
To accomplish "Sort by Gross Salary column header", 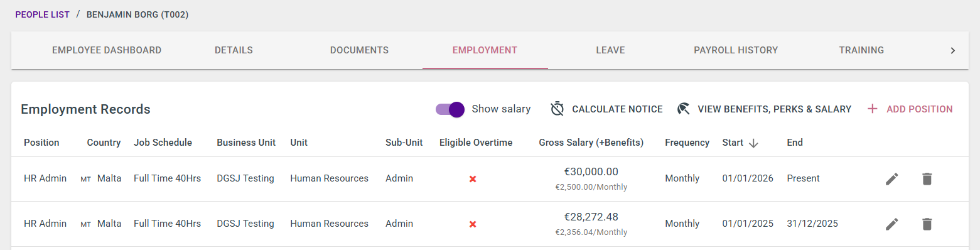I will coord(591,143).
